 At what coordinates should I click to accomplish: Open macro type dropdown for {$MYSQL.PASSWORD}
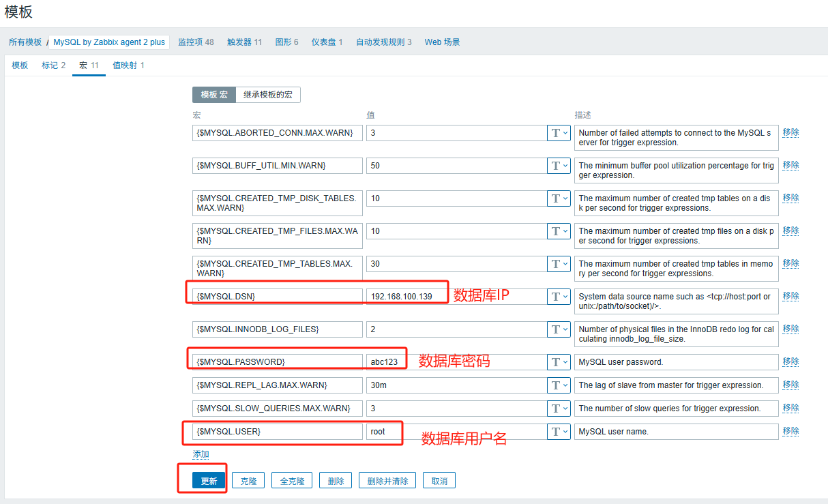pyautogui.click(x=559, y=362)
